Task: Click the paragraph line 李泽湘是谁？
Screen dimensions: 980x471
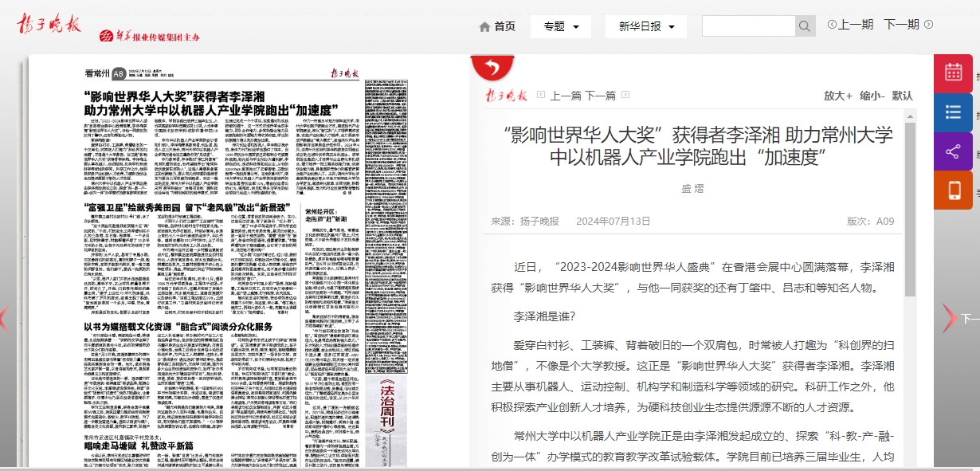Action: point(544,316)
